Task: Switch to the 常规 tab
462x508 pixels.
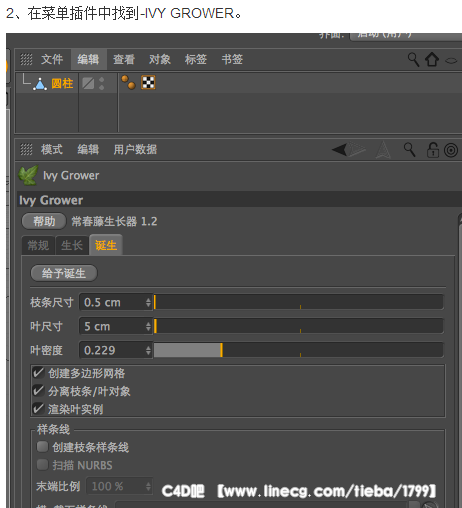Action: click(38, 245)
